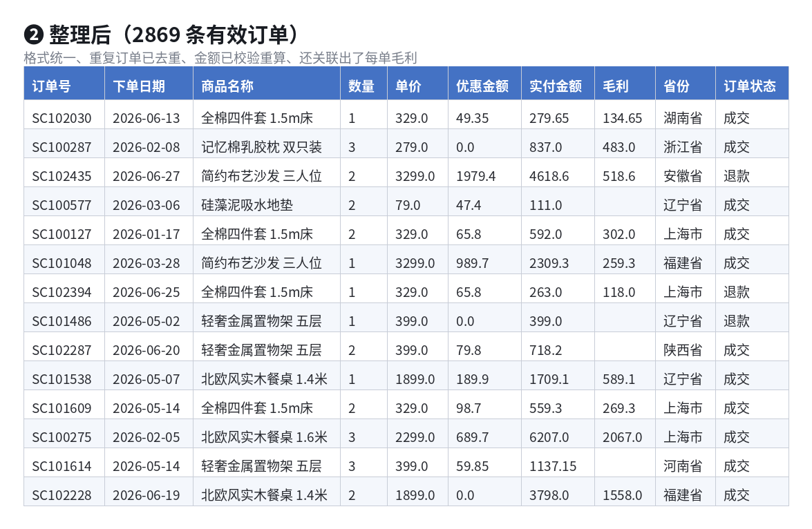Click discount amount 49.35
This screenshot has width=812, height=529.
(x=472, y=119)
